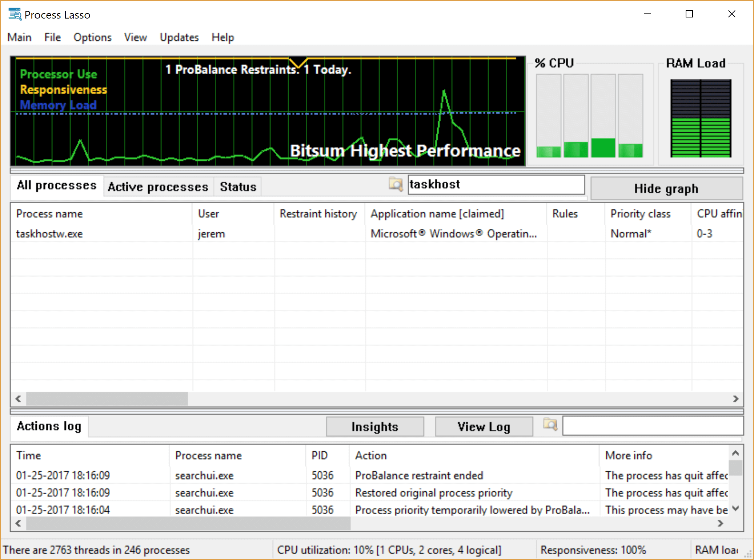Click up arrow of actions log vertical scrollbar
Screen dimensions: 754x560
point(736,453)
